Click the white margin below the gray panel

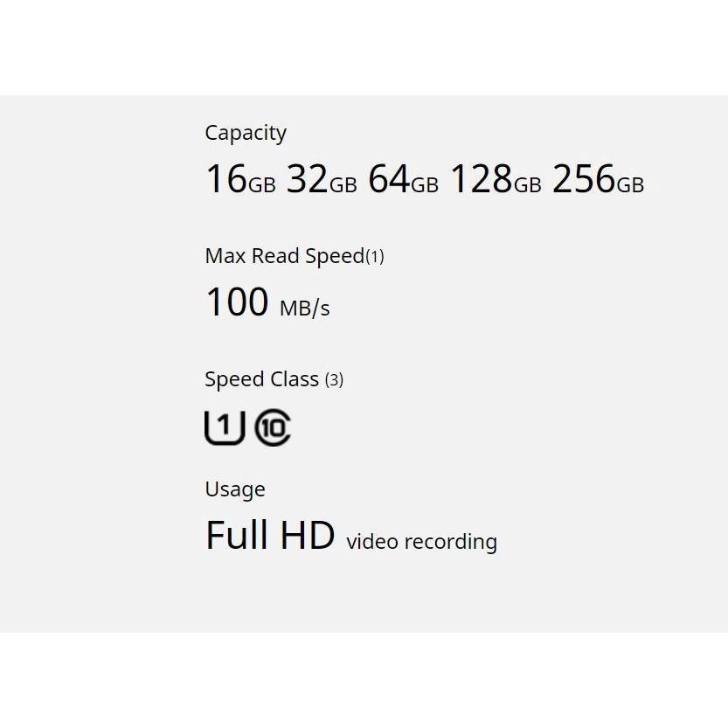click(x=364, y=680)
